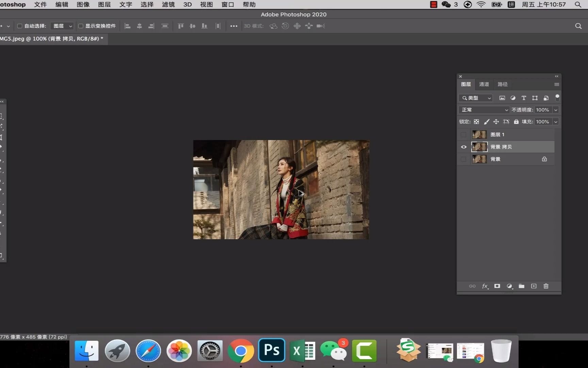Align left edges in options bar
The width and height of the screenshot is (588, 368).
pyautogui.click(x=128, y=26)
